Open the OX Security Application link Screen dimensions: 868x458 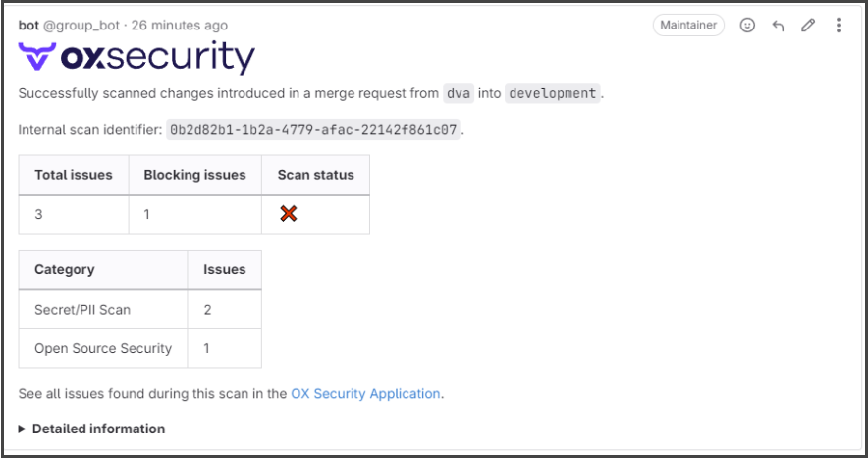[365, 393]
